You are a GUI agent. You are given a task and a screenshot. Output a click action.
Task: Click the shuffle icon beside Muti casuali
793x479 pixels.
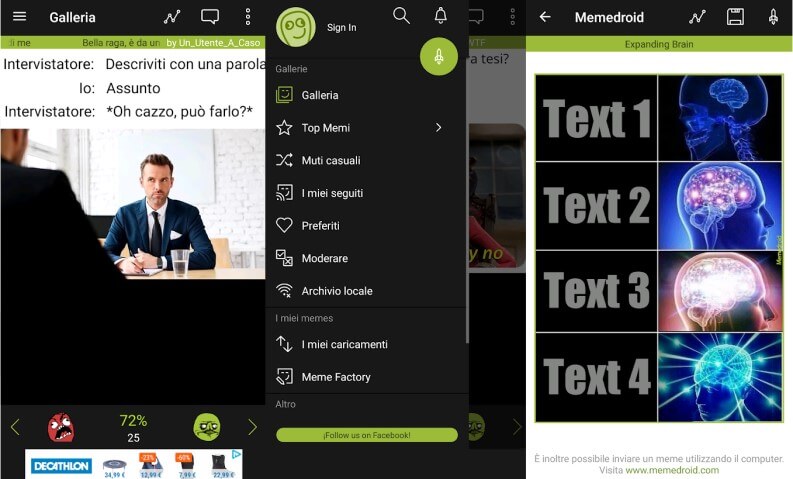(284, 160)
